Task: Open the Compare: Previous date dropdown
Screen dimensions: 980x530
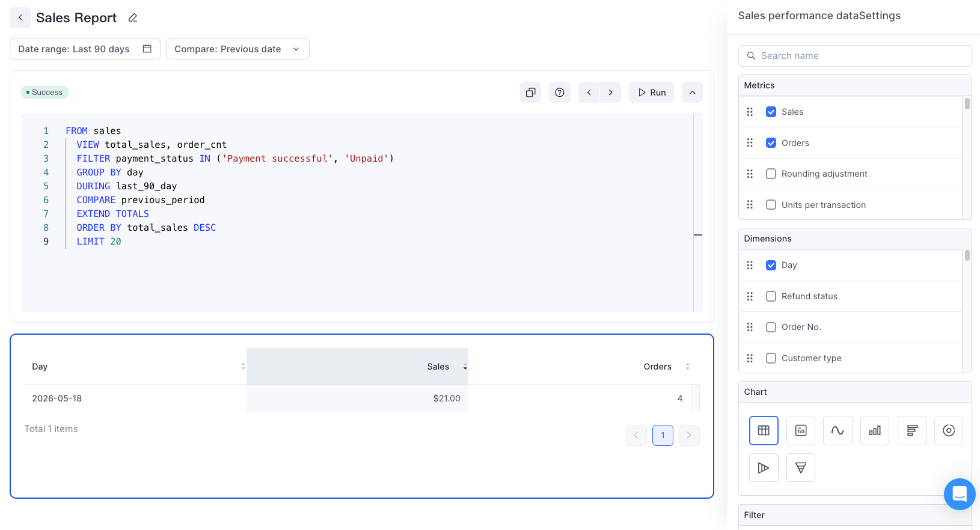Action: pyautogui.click(x=237, y=49)
